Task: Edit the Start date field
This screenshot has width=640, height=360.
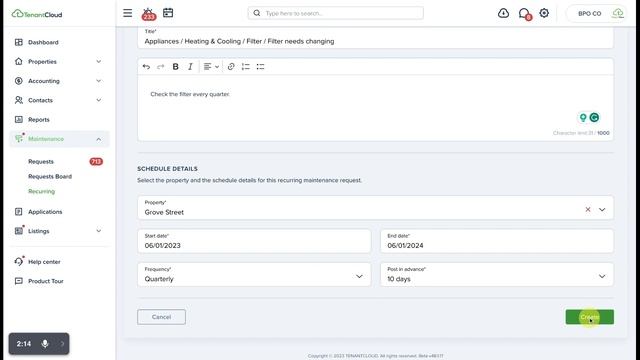Action: [254, 241]
